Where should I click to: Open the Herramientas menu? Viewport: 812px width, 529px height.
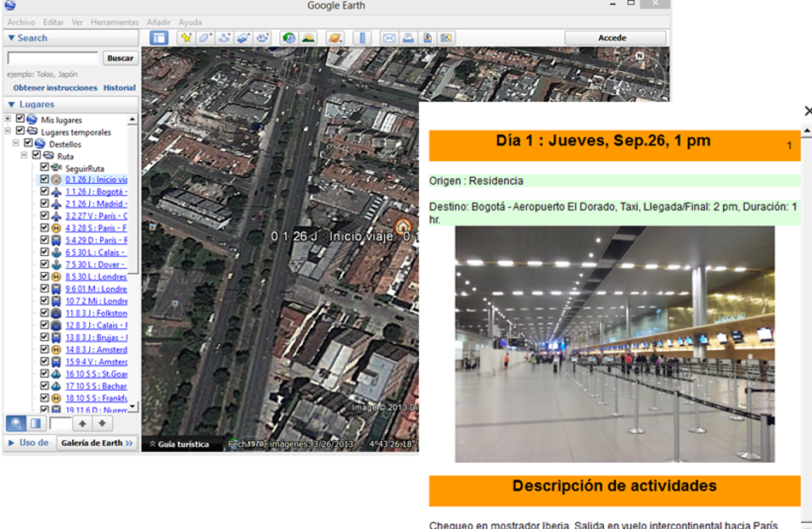[115, 22]
